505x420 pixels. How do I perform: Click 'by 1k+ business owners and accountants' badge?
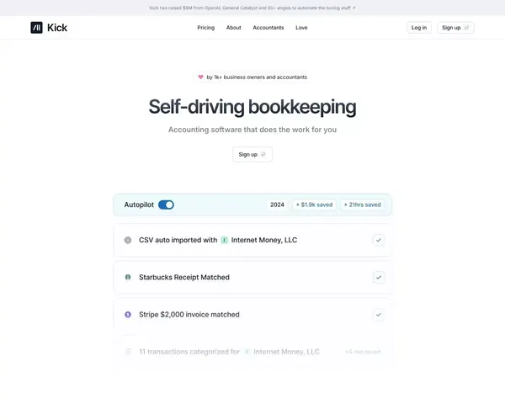click(252, 77)
